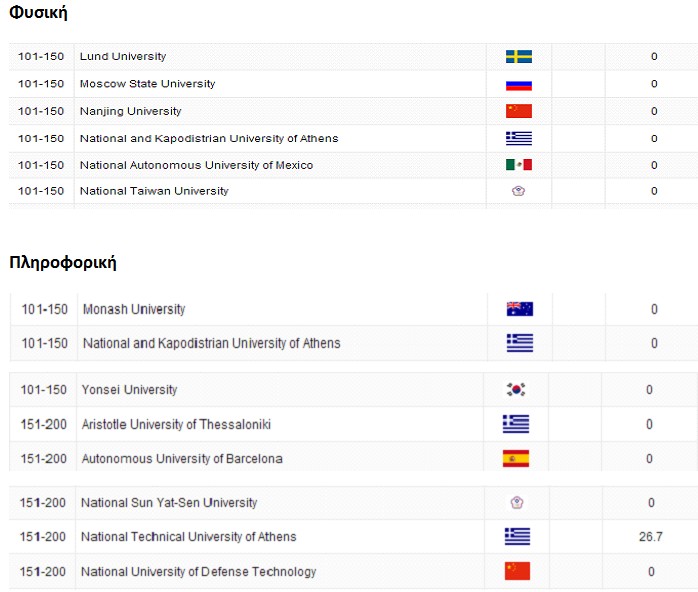Click the Russia flag beside Moscow State University
The image size is (698, 592).
tap(519, 84)
